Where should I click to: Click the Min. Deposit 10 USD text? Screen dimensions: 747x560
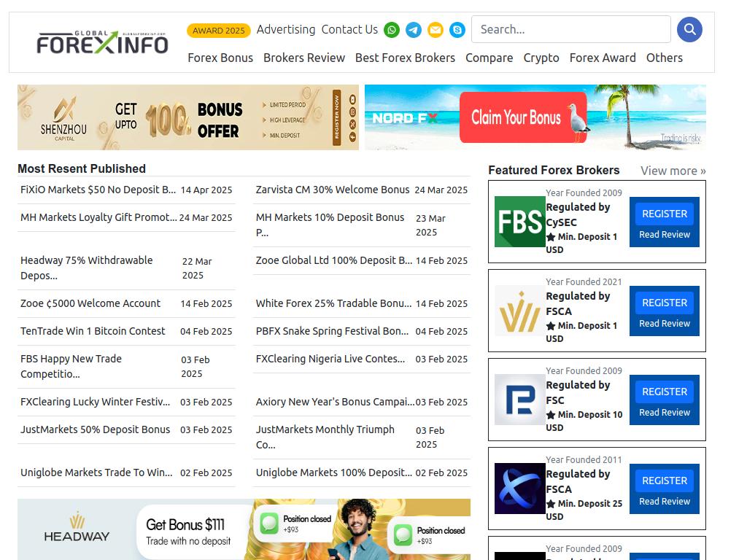point(584,421)
